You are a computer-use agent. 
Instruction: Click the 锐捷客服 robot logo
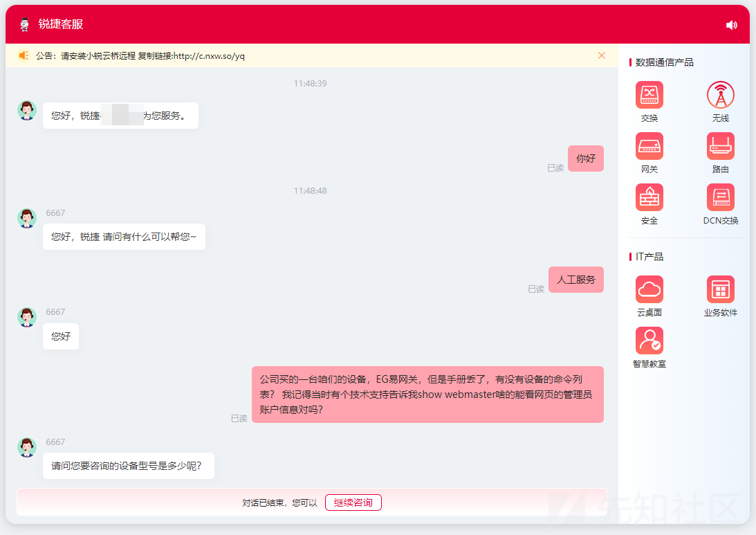point(25,24)
